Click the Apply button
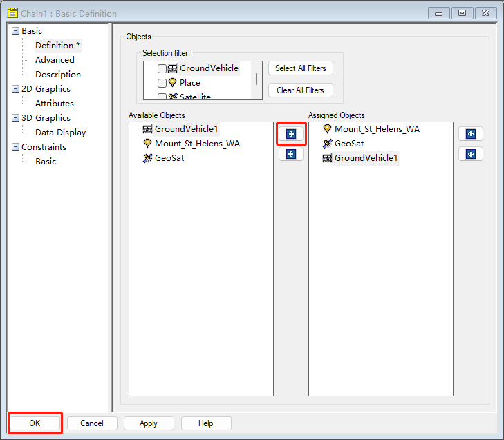 [x=149, y=423]
